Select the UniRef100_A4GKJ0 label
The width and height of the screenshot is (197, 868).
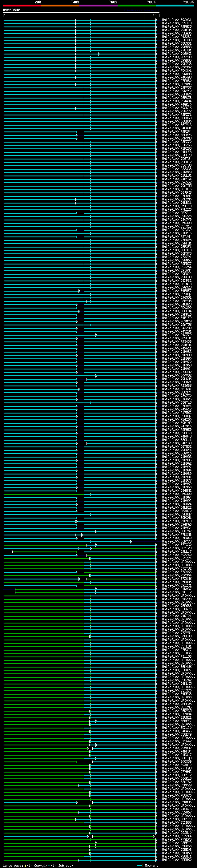176,104
